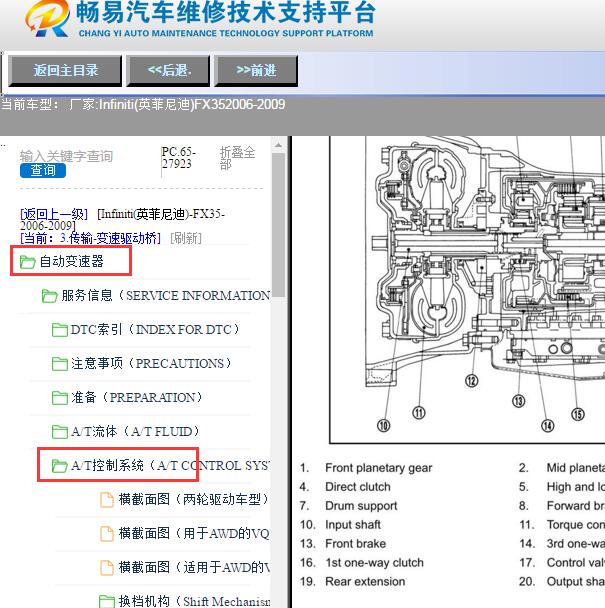
Task: Open the [返回上一级] link
Action: pos(54,214)
